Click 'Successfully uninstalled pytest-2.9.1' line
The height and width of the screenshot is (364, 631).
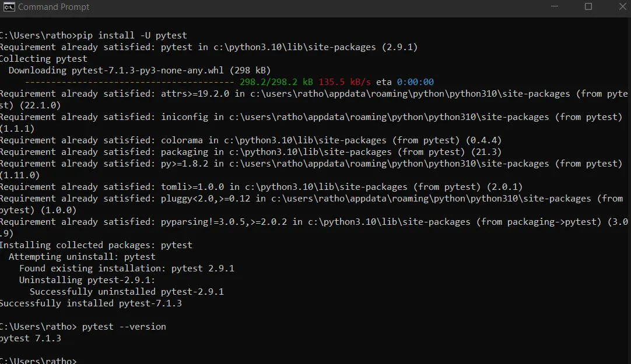click(x=127, y=292)
